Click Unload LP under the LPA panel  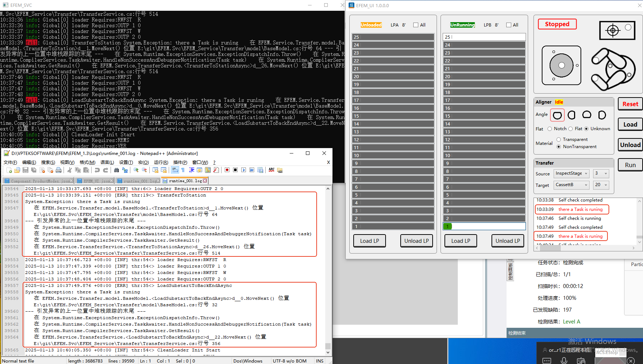pos(416,241)
